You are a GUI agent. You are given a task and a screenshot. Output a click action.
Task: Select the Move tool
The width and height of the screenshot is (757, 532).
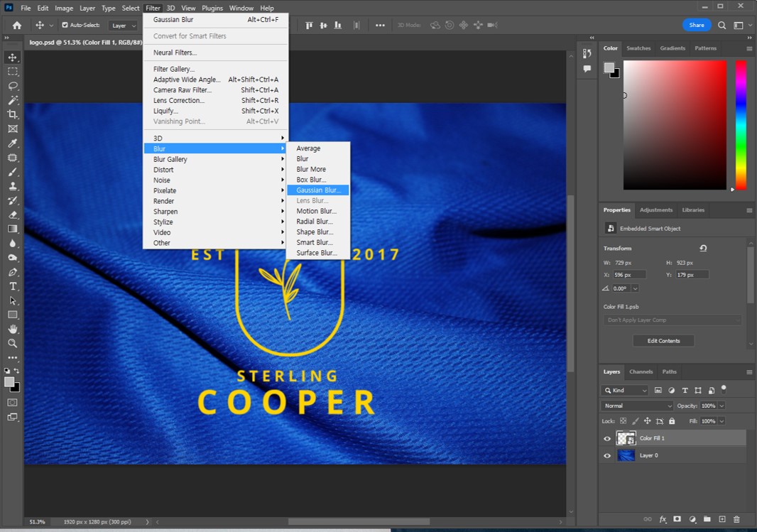[x=13, y=58]
